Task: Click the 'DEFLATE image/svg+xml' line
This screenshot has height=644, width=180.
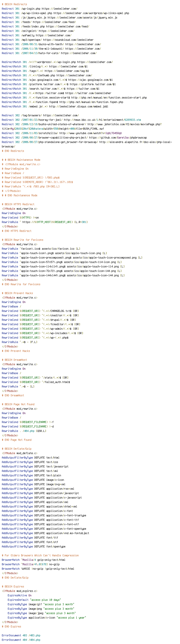Action: pos(34,484)
